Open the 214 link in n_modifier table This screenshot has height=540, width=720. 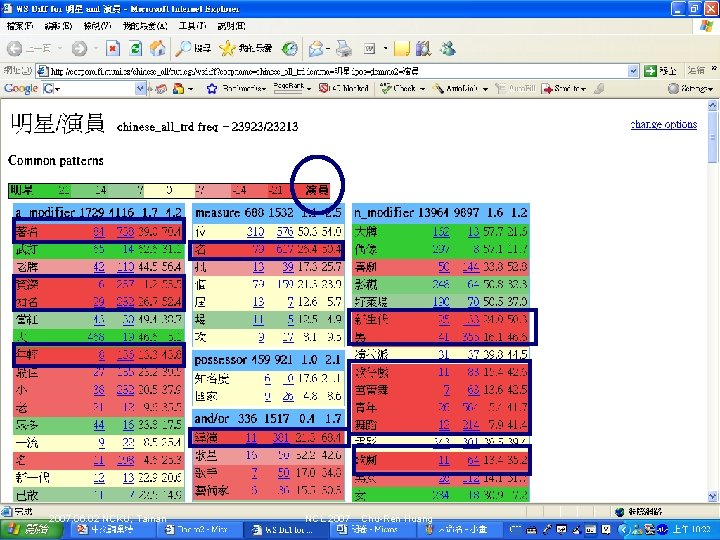(x=471, y=425)
